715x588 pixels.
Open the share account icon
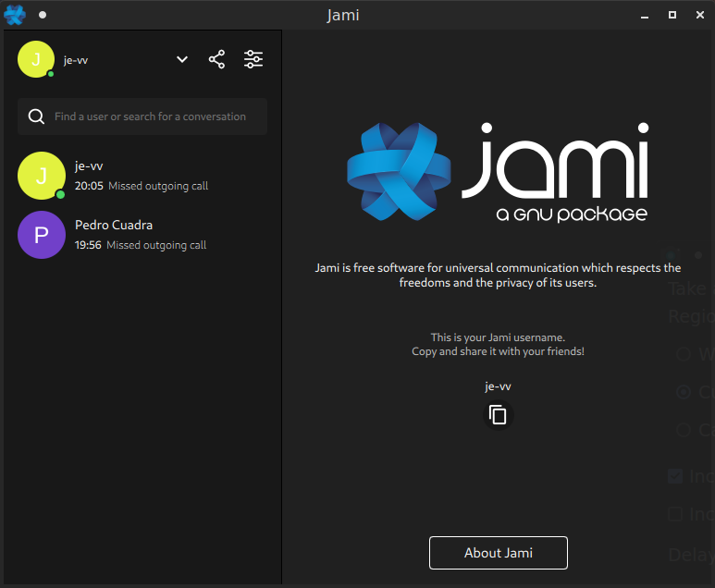click(216, 59)
